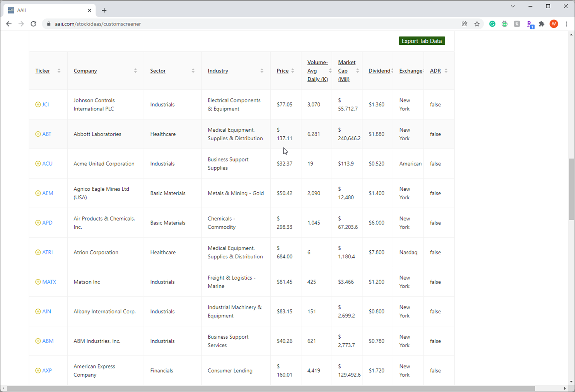This screenshot has height=392, width=575.
Task: Click the bookmark star in address bar
Action: click(x=477, y=24)
